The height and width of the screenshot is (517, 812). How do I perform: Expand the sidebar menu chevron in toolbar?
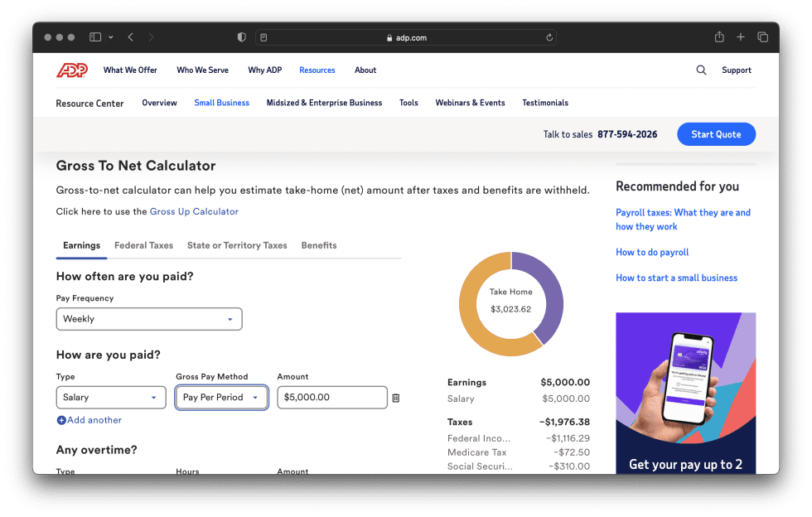point(111,37)
